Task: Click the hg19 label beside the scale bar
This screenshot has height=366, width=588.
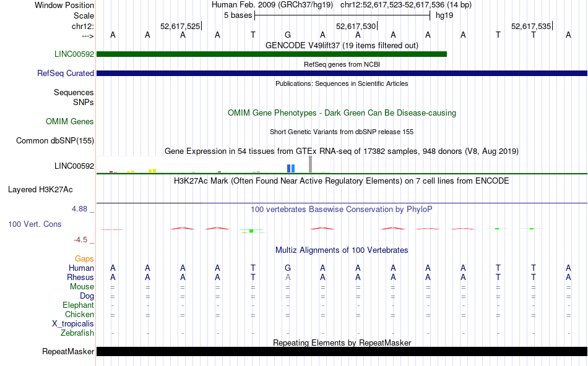Action: pyautogui.click(x=444, y=15)
